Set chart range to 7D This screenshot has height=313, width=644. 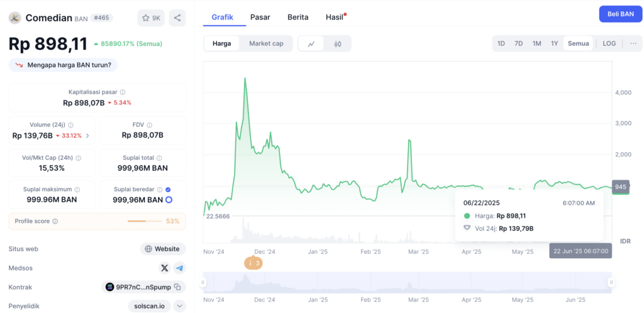click(519, 43)
